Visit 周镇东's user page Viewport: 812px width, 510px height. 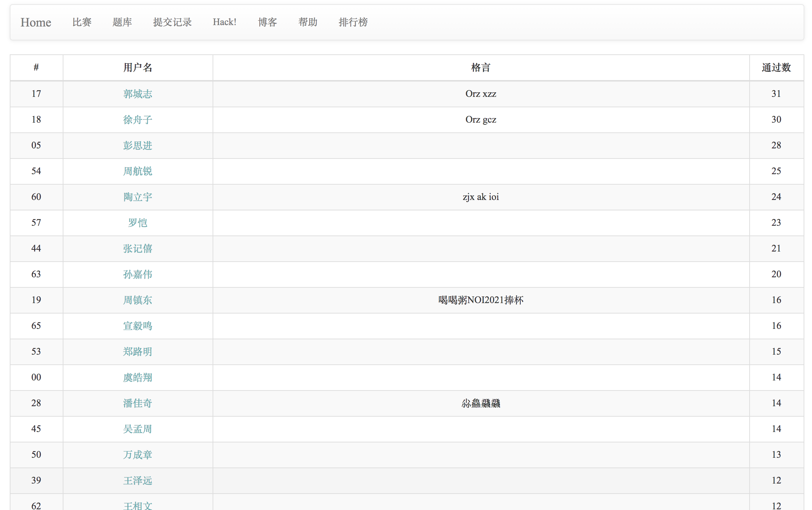pyautogui.click(x=138, y=300)
